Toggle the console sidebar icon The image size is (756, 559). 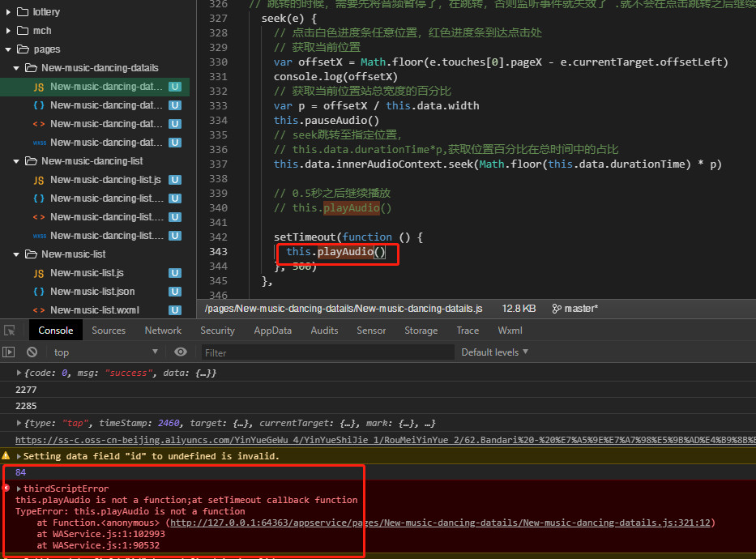[x=9, y=352]
